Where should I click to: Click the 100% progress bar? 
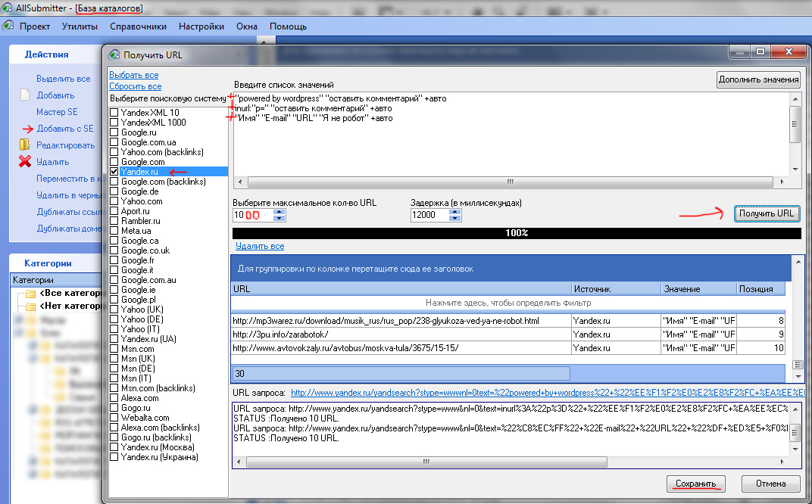point(516,233)
